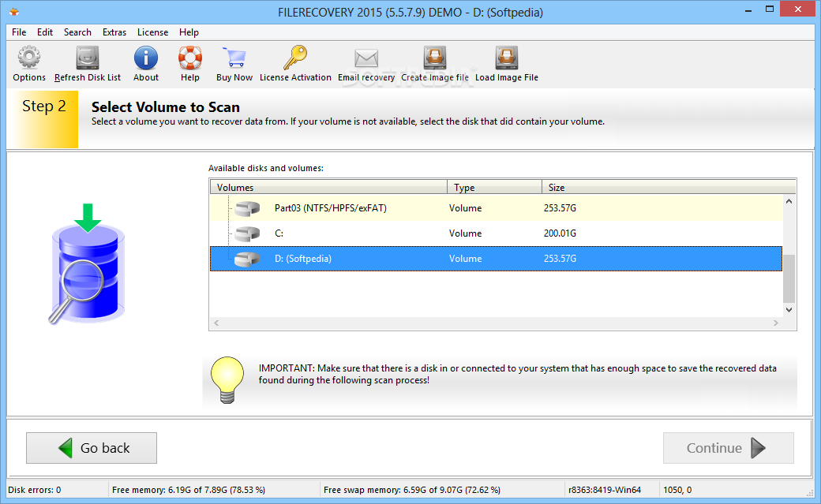Sort by the Size column header
821x504 pixels.
pos(669,188)
